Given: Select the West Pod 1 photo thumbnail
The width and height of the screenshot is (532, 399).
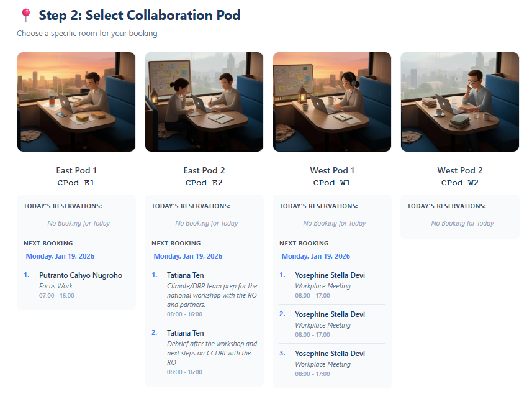Looking at the screenshot, I should [x=331, y=101].
